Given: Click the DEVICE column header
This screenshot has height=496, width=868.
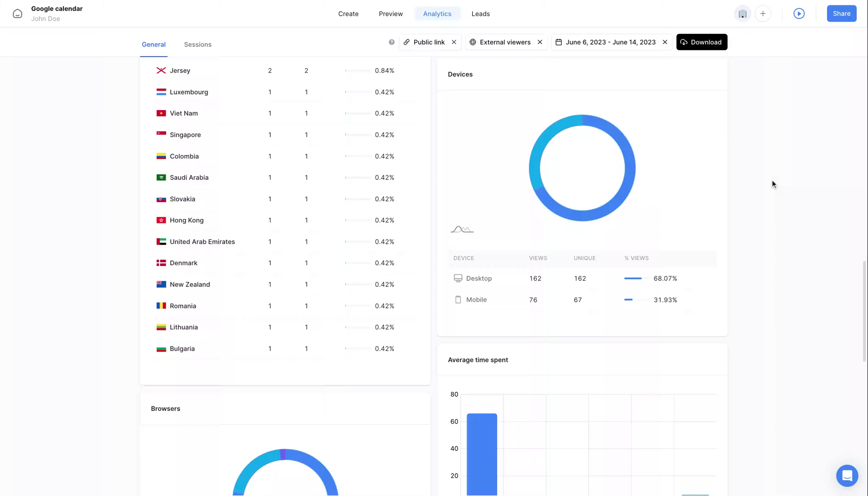Looking at the screenshot, I should [464, 258].
